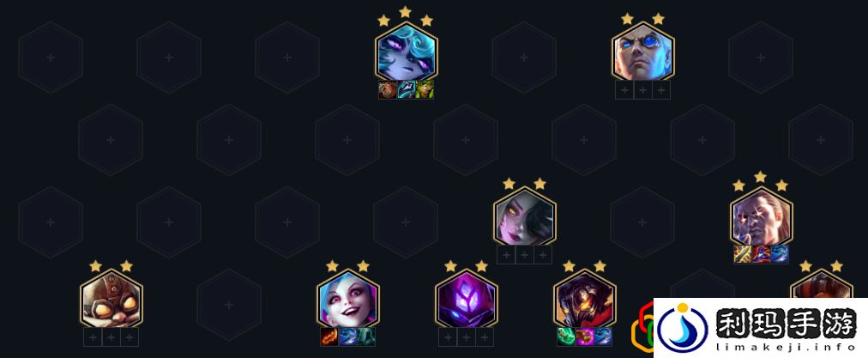868x358 pixels.
Task: Click empty hexagon between Vex and bald champion
Action: (524, 57)
